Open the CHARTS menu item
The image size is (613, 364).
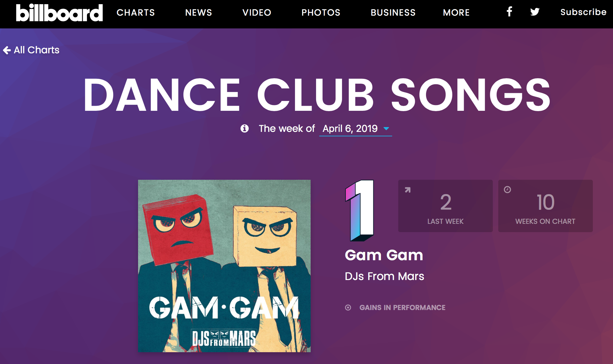pos(136,12)
